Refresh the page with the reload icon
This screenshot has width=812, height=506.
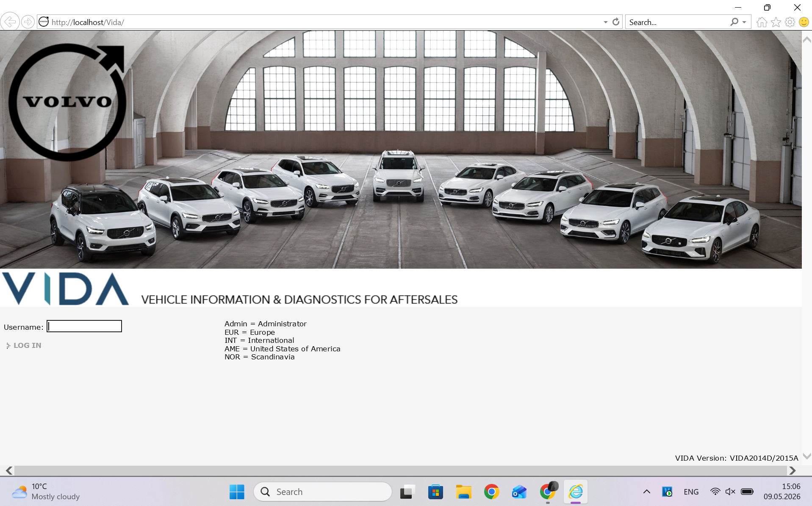pos(616,22)
